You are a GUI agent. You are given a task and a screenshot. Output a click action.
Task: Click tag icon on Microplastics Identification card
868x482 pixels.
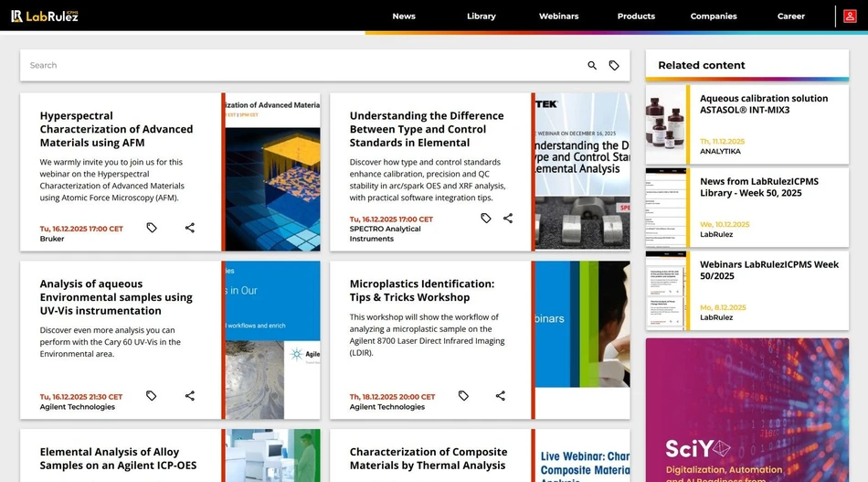[x=463, y=396]
